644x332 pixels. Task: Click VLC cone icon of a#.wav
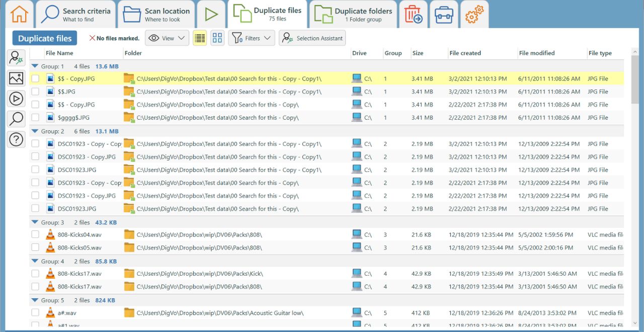(x=50, y=313)
